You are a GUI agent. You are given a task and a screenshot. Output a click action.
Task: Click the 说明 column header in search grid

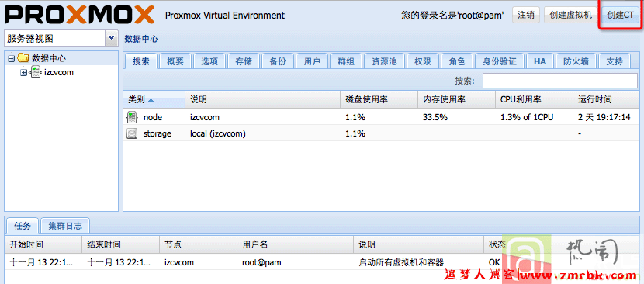(263, 99)
